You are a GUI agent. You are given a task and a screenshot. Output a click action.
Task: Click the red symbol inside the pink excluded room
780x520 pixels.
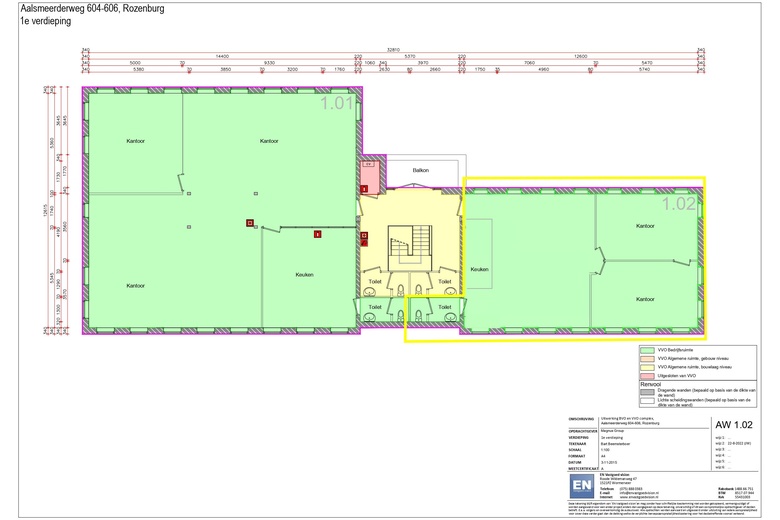(364, 187)
